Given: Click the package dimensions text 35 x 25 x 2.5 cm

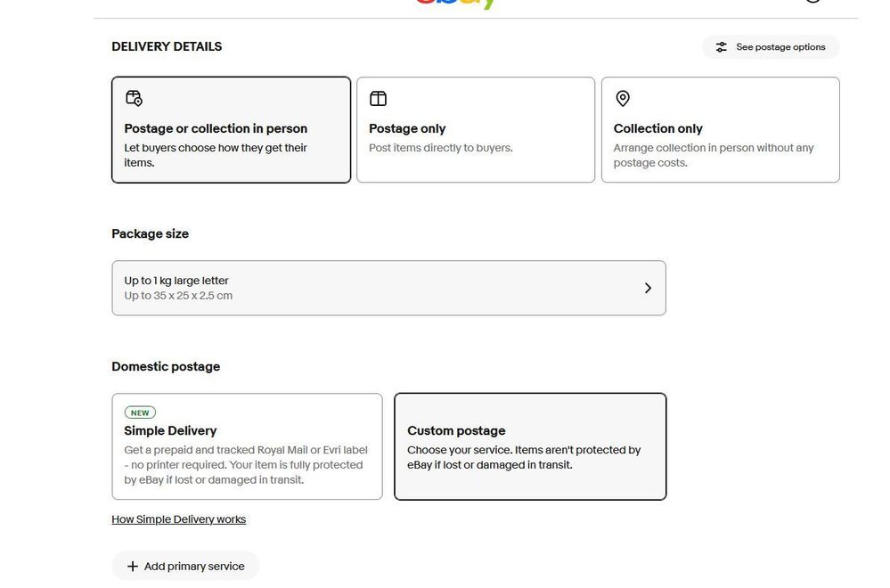Looking at the screenshot, I should coord(179,296).
